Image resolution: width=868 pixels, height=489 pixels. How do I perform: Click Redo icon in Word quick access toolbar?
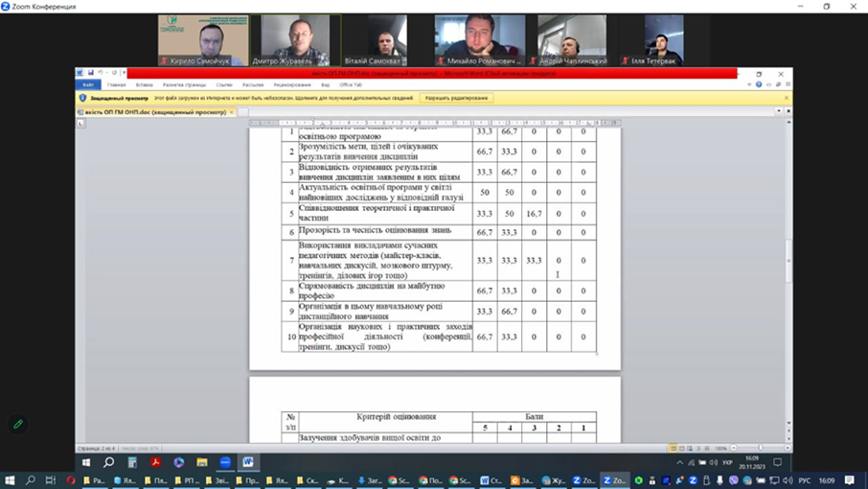tap(114, 73)
